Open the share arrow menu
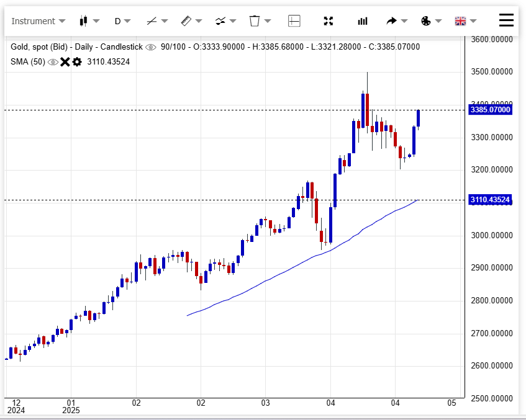This screenshot has height=420, width=526. point(396,21)
